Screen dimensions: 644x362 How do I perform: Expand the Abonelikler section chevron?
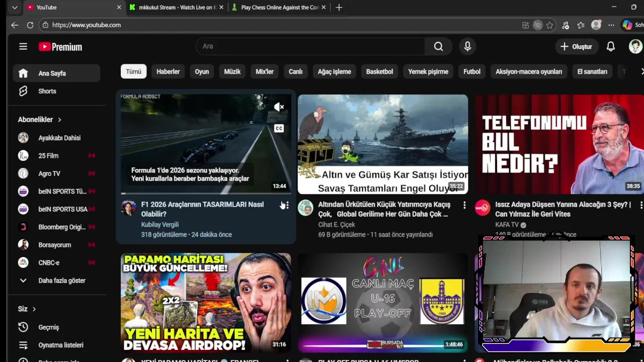pos(59,120)
